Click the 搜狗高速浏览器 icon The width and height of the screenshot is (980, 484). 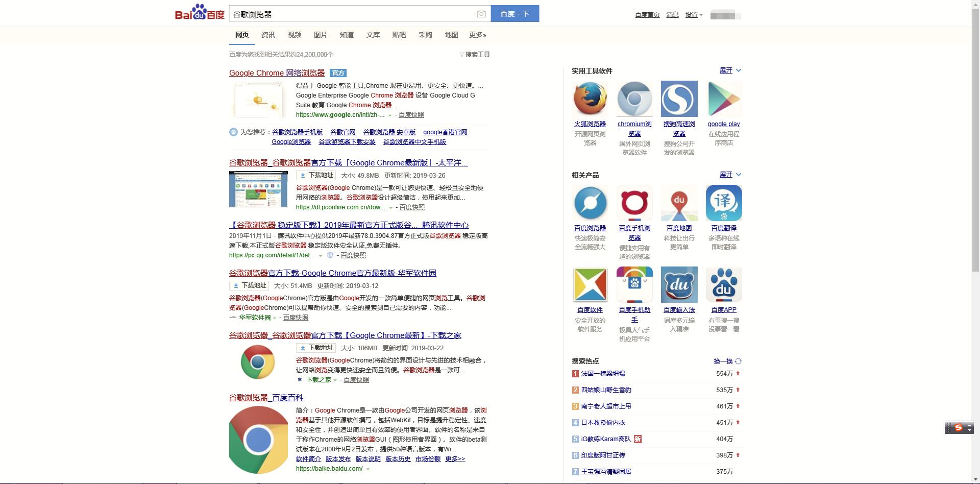point(679,99)
